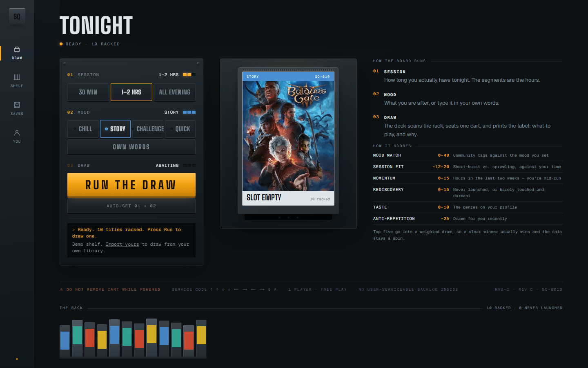Screen dimensions: 588x368
Task: Open the OWN WORDS mood entry
Action: point(131,147)
